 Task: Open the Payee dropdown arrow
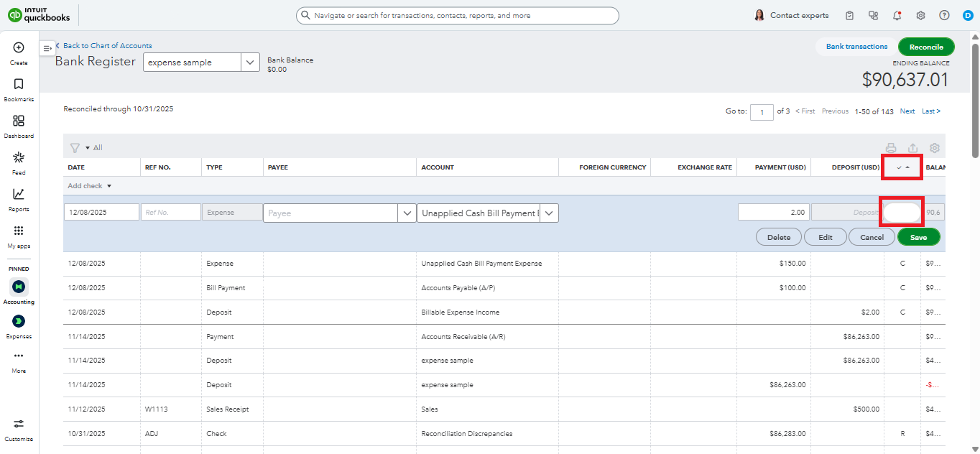[x=407, y=213]
